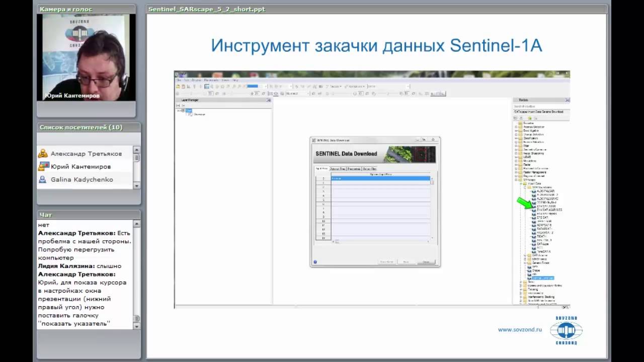Click the Raster Management folder icon
The image size is (644, 362).
click(521, 172)
